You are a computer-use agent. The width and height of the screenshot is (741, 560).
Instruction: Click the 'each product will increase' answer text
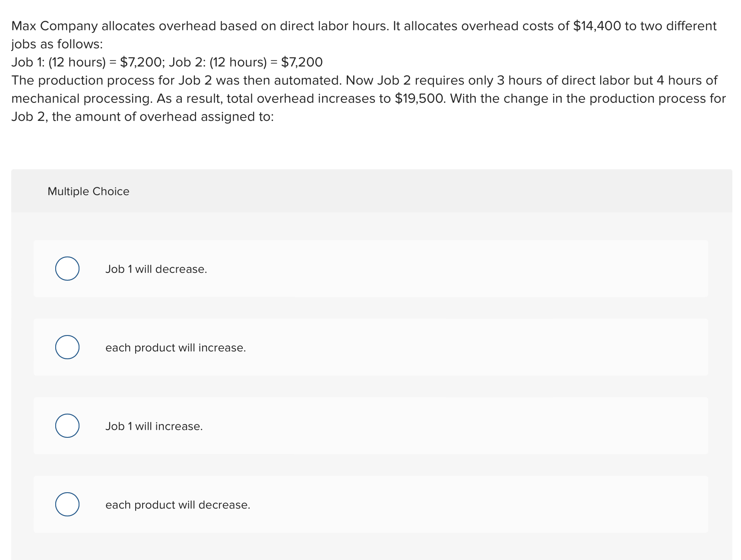click(x=176, y=347)
